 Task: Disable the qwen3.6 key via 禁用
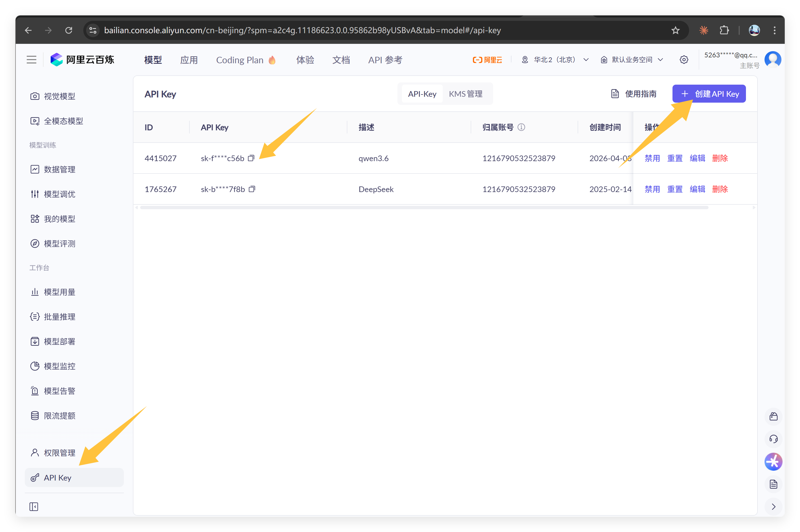652,158
